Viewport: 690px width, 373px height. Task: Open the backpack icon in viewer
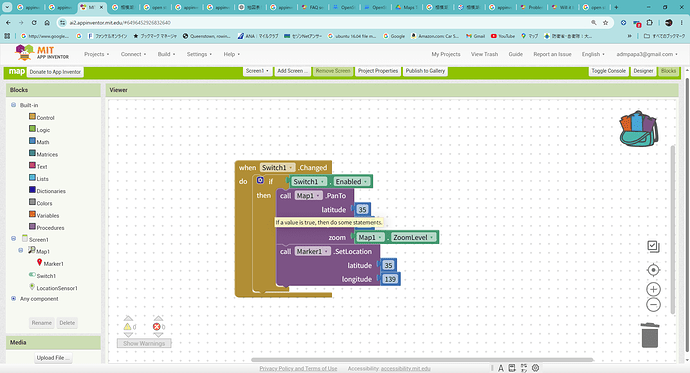[639, 129]
